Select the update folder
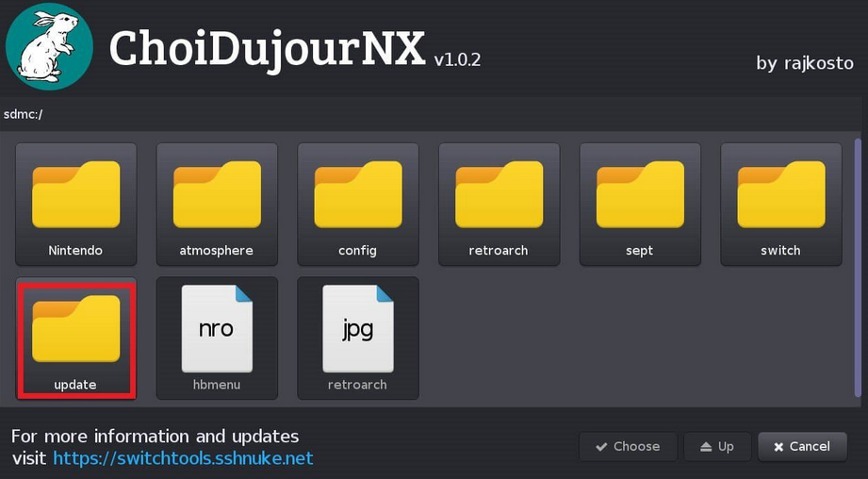Screen dimensions: 868x479 (x=75, y=339)
